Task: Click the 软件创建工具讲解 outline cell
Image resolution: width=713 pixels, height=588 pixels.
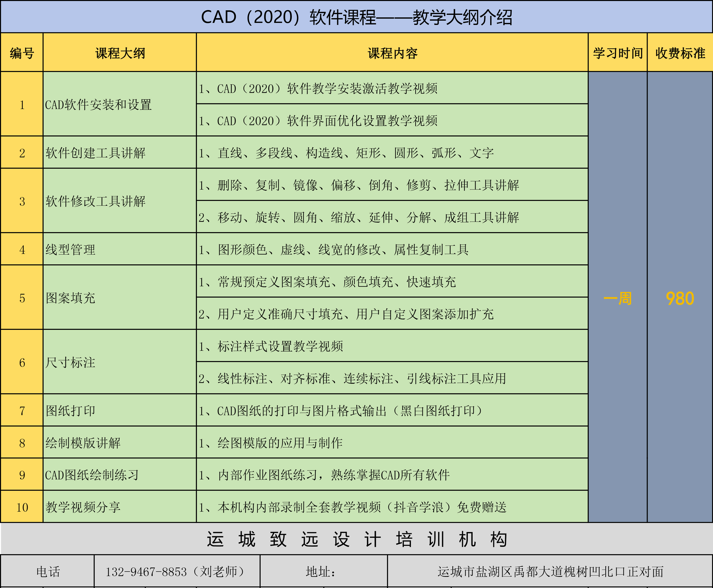Action: tap(96, 153)
